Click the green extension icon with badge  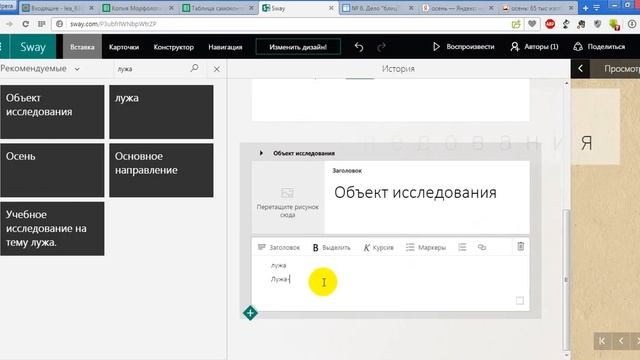(614, 24)
